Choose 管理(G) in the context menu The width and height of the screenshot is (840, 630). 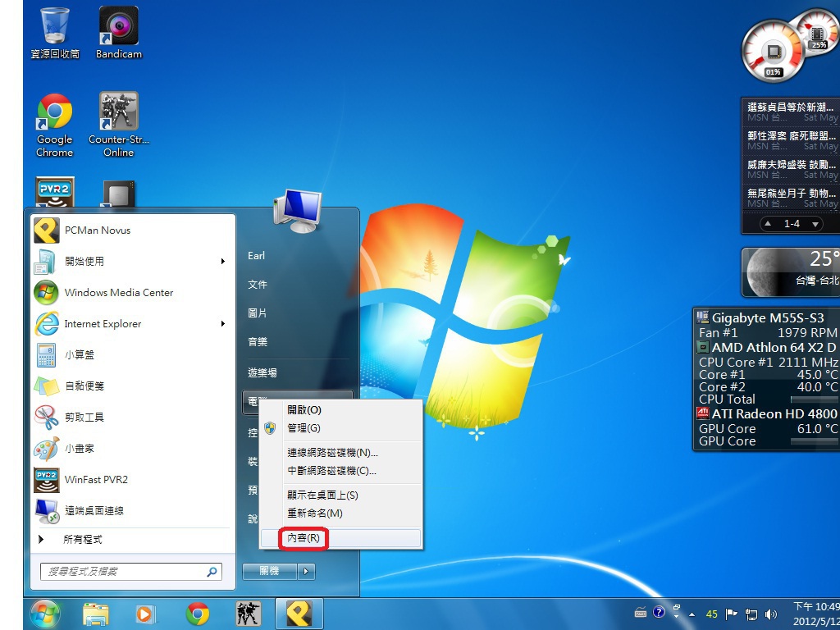[340, 428]
